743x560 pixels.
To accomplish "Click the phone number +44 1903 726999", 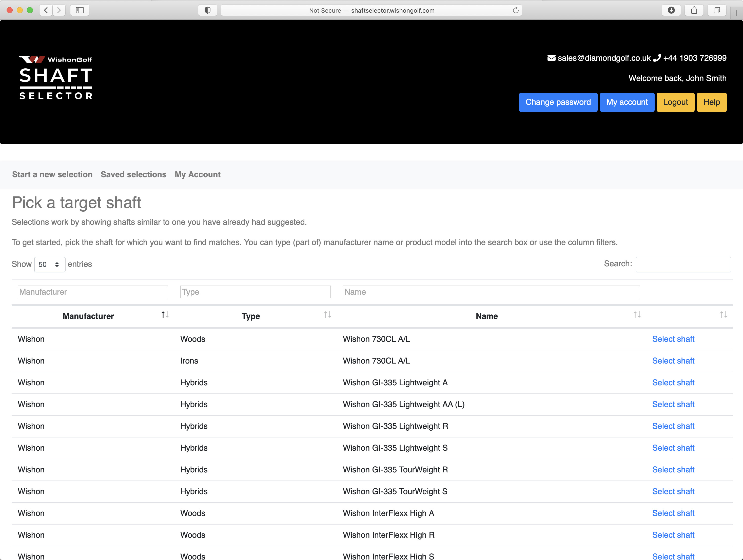I will coord(695,58).
